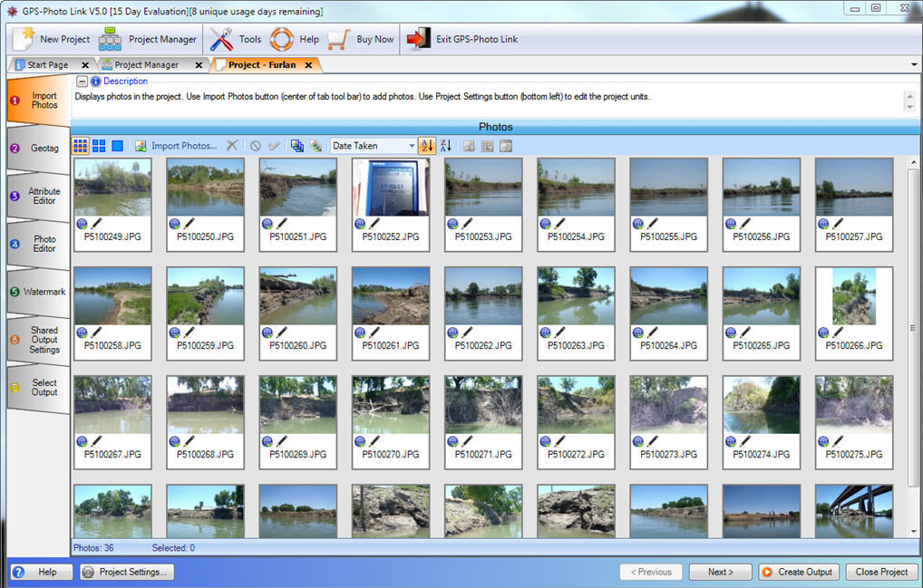Toggle ascending sort order
This screenshot has height=588, width=923.
coord(426,145)
